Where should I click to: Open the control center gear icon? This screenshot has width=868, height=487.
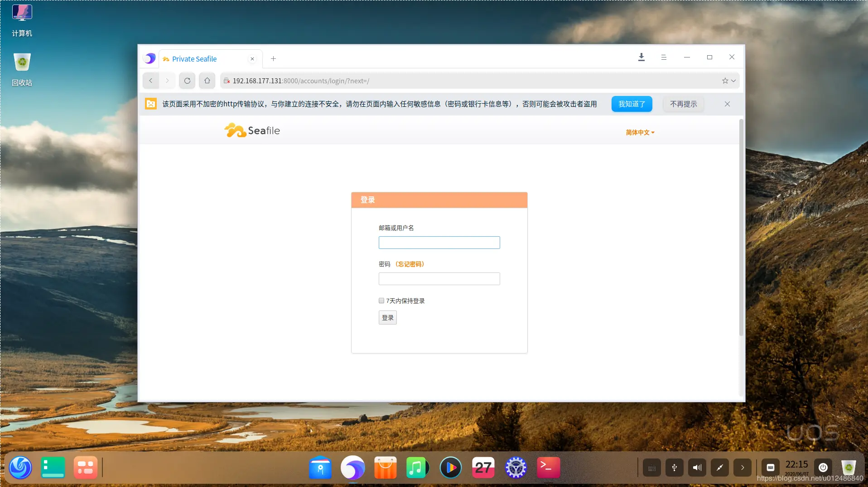tap(515, 468)
